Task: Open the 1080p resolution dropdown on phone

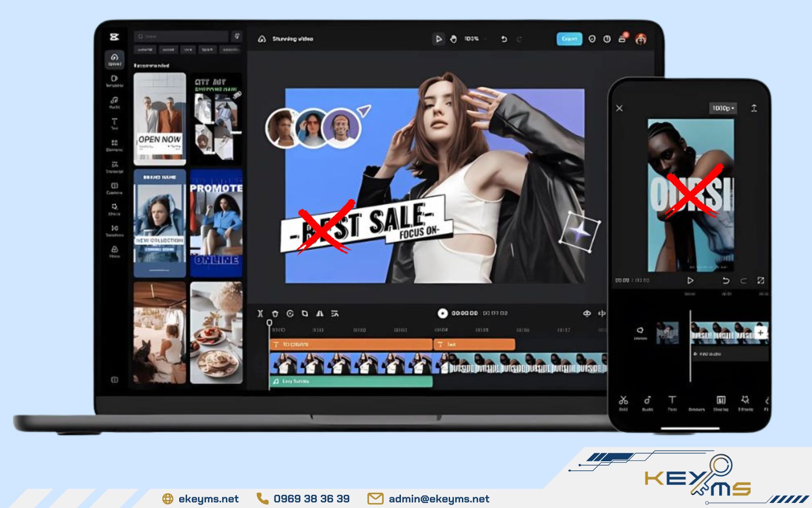Action: (x=723, y=108)
